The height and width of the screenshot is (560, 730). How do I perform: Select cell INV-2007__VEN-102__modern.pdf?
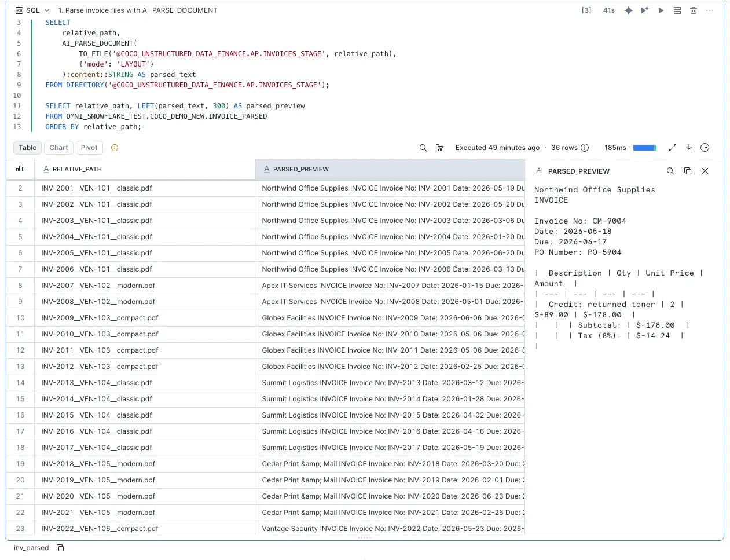tap(145, 286)
